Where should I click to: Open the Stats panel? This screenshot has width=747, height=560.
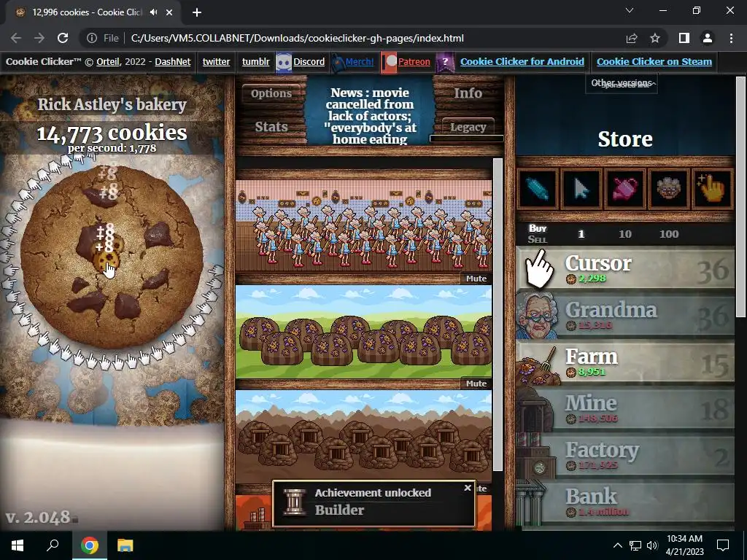271,127
